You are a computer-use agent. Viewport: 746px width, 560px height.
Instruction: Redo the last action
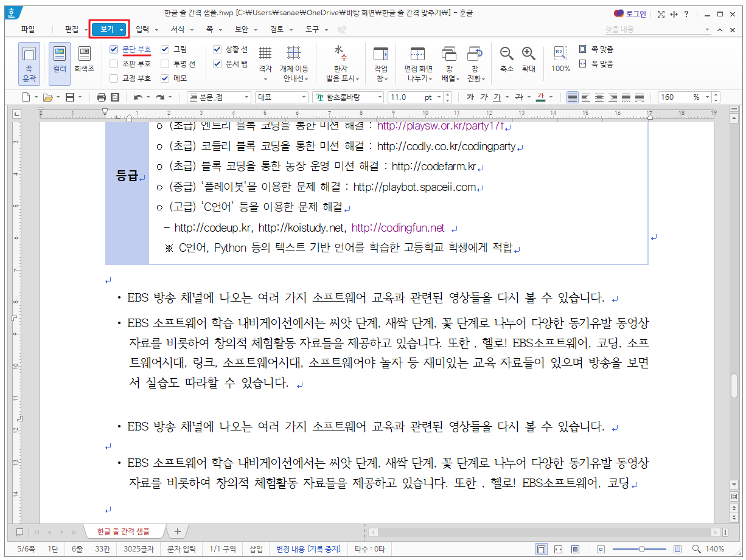[160, 97]
